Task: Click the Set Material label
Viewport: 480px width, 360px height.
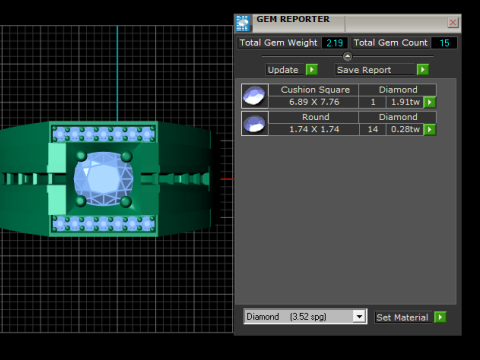Action: tap(402, 317)
